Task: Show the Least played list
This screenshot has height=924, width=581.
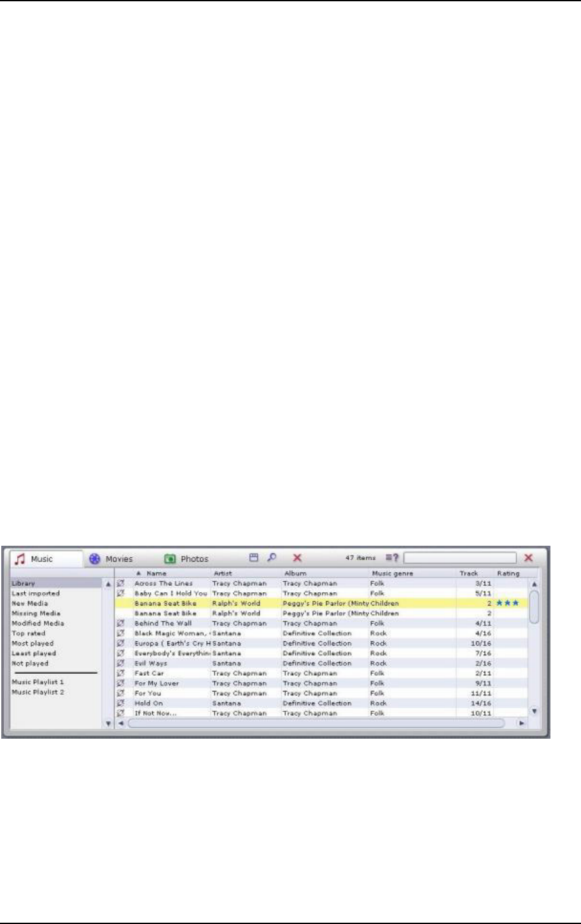Action: click(34, 653)
